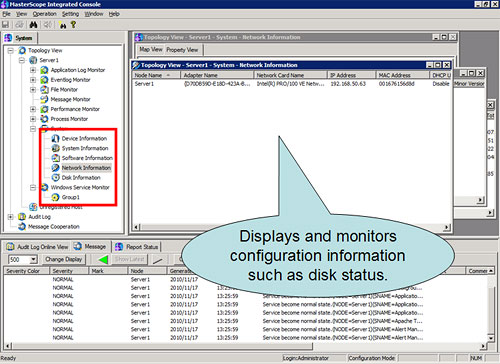The height and width of the screenshot is (364, 500).
Task: Click the green left arrow icon
Action: 103,259
